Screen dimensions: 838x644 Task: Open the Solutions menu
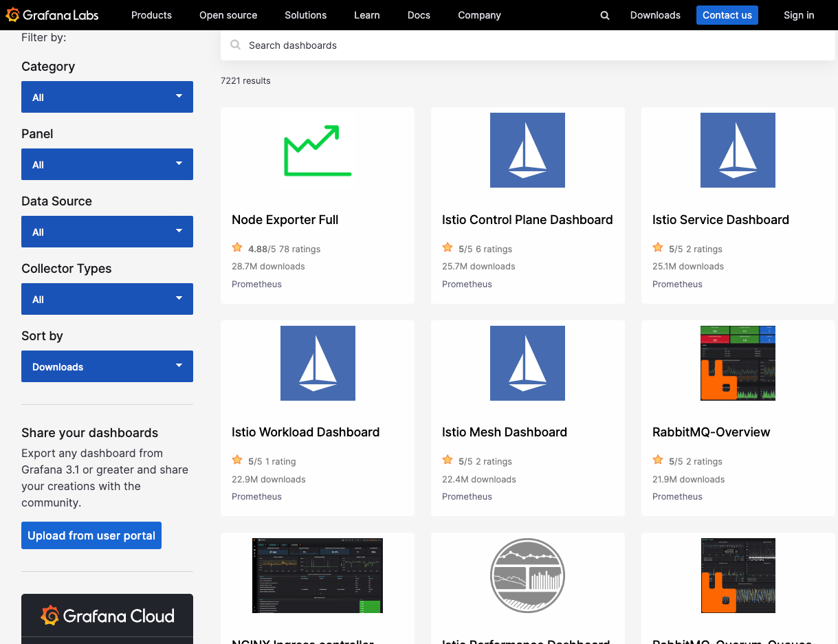coord(306,15)
